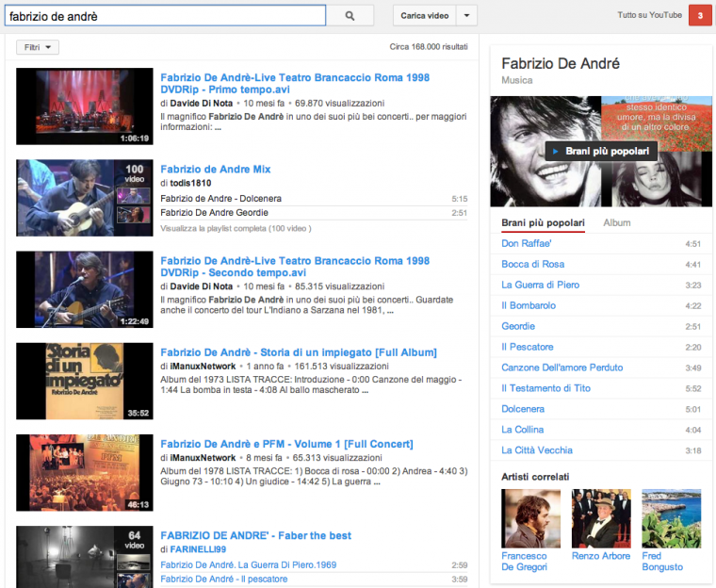The width and height of the screenshot is (716, 588).
Task: Open the red notifications badge showing 3
Action: point(700,15)
